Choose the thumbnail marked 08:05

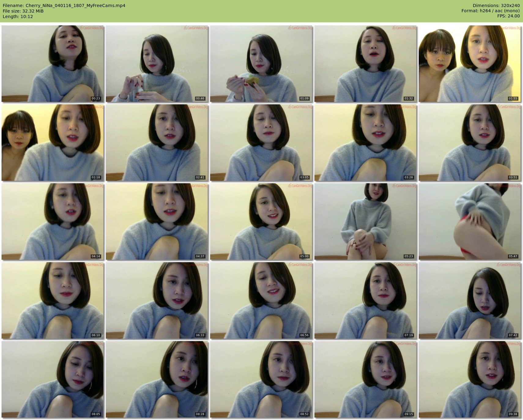pyautogui.click(x=53, y=379)
